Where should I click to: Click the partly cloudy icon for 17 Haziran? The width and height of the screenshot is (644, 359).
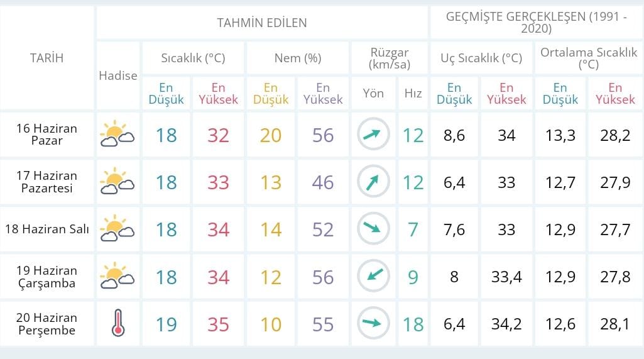[x=117, y=181]
